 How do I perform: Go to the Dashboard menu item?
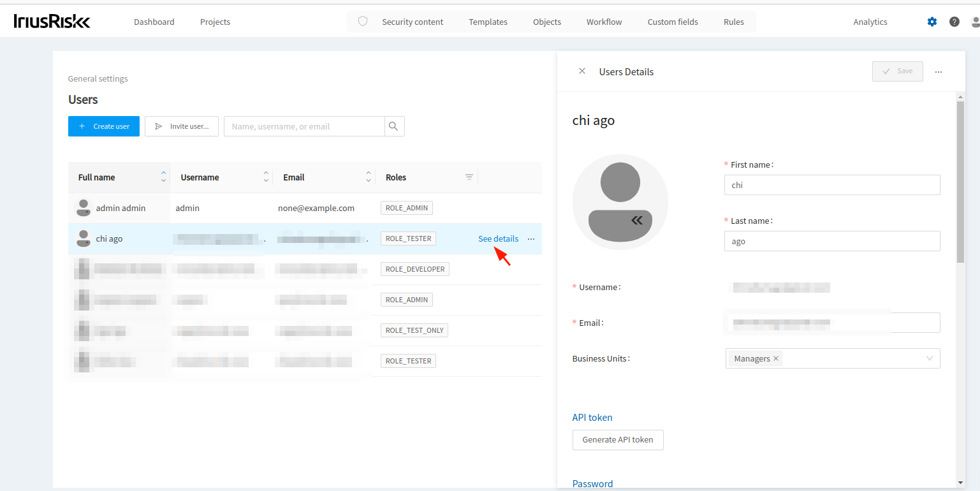click(154, 21)
